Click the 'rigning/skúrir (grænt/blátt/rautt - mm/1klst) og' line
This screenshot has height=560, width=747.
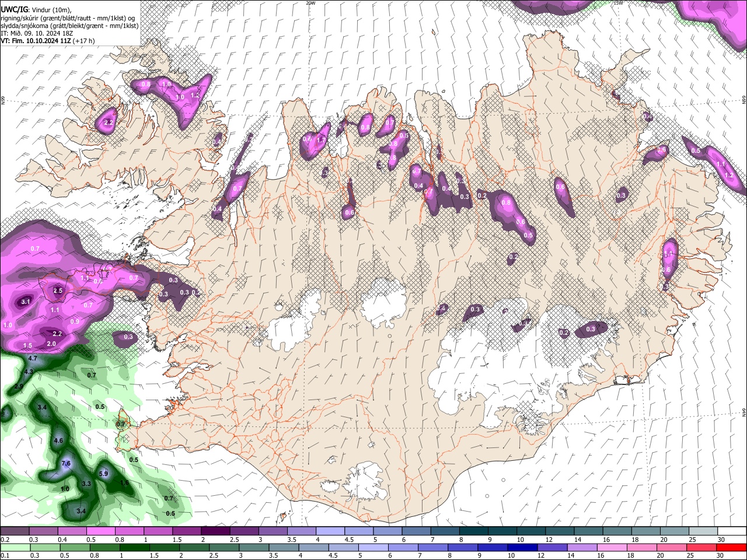coord(67,18)
